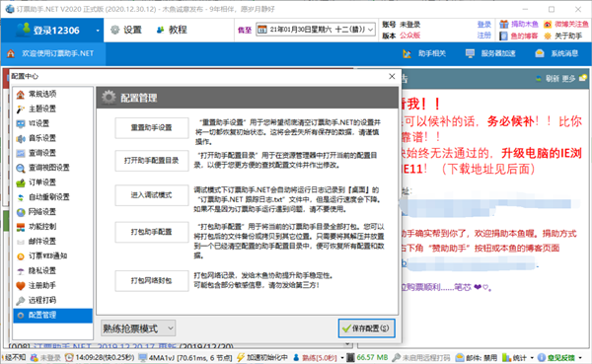The image size is (592, 364).
Task: Open 关于助手 about link
Action: point(563,36)
